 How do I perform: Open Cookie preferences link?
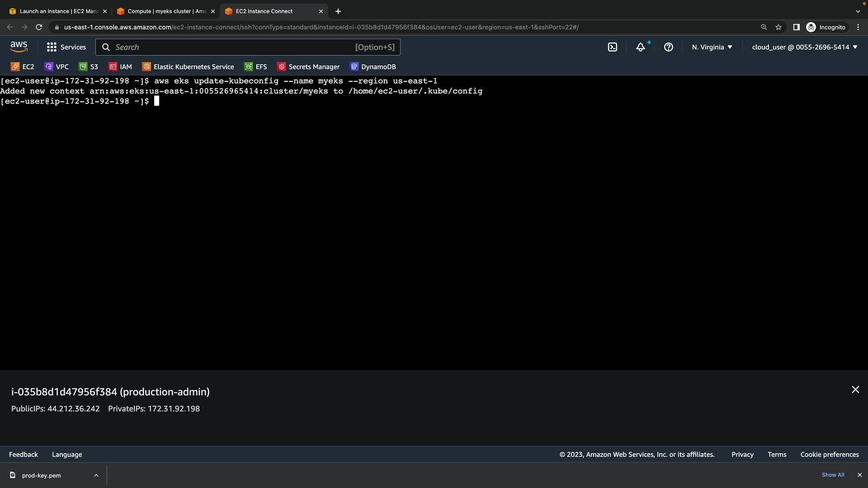830,455
